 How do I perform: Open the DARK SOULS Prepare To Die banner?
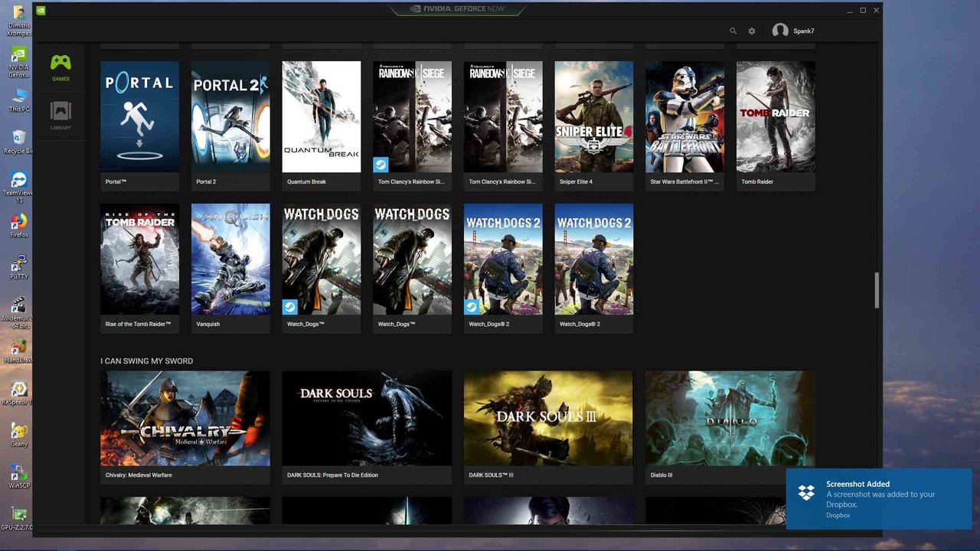click(367, 419)
